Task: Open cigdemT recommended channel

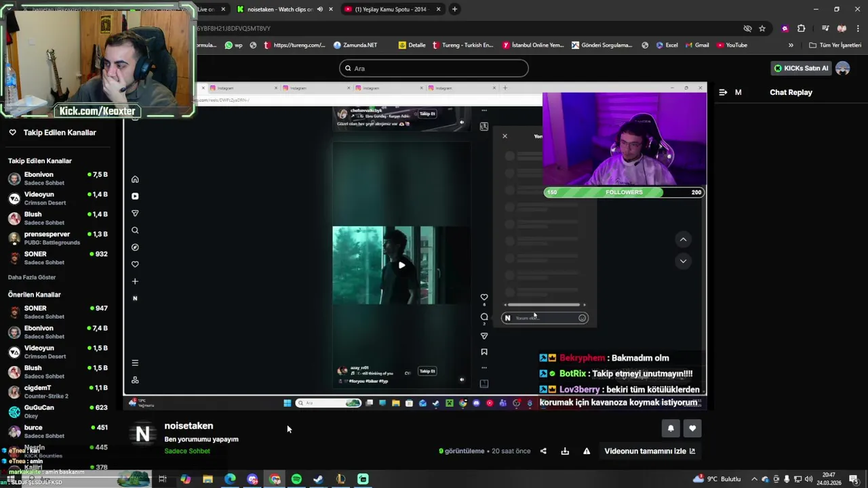Action: click(58, 392)
